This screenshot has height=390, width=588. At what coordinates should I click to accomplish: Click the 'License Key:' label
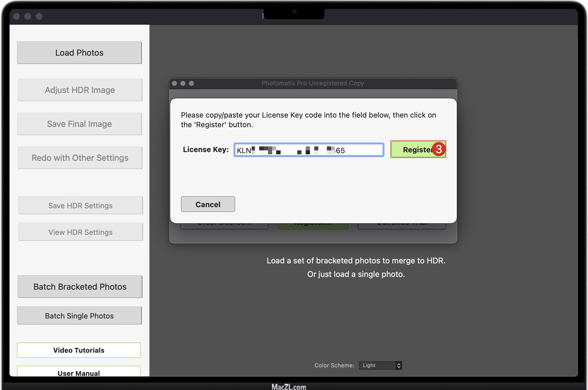click(x=206, y=150)
